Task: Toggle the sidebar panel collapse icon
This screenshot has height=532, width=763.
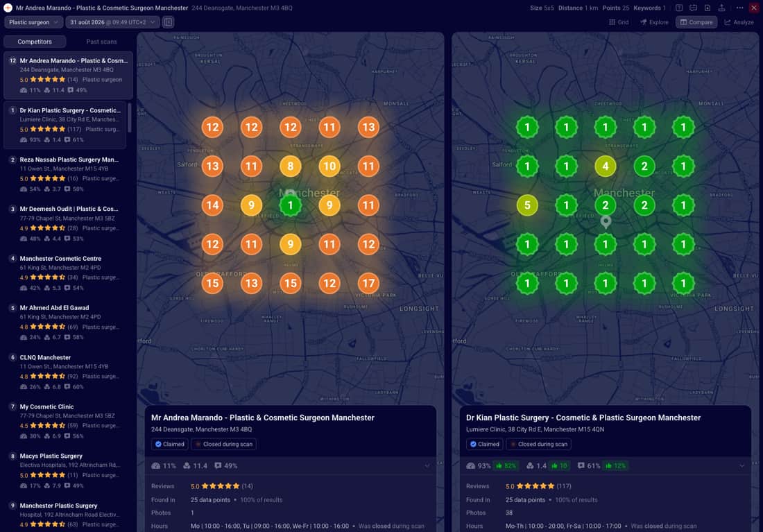Action: pyautogui.click(x=168, y=22)
